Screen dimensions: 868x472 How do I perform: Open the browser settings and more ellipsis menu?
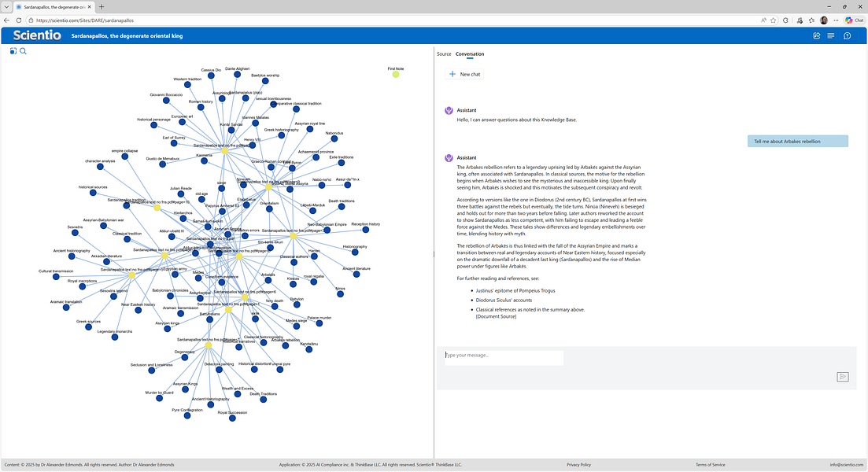[x=836, y=20]
